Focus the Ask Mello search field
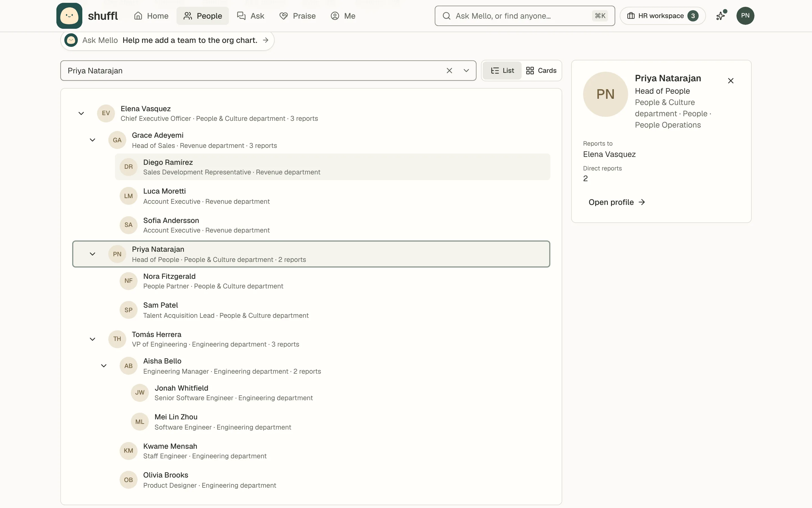Screen dimensions: 812x508 click(525, 16)
